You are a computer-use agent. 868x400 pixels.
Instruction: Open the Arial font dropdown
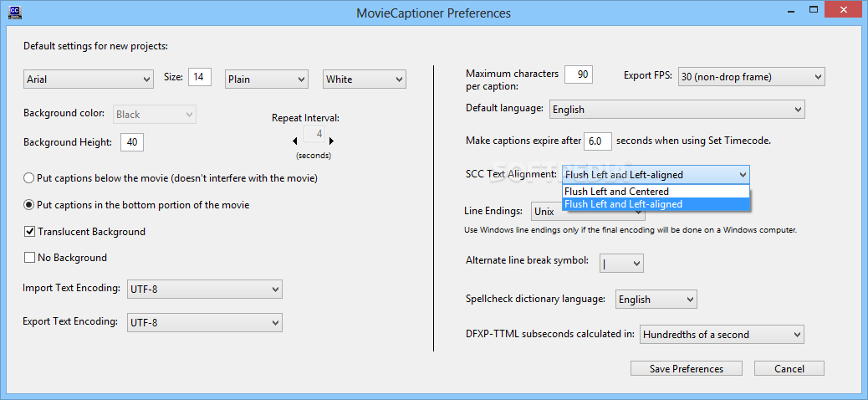pos(89,79)
